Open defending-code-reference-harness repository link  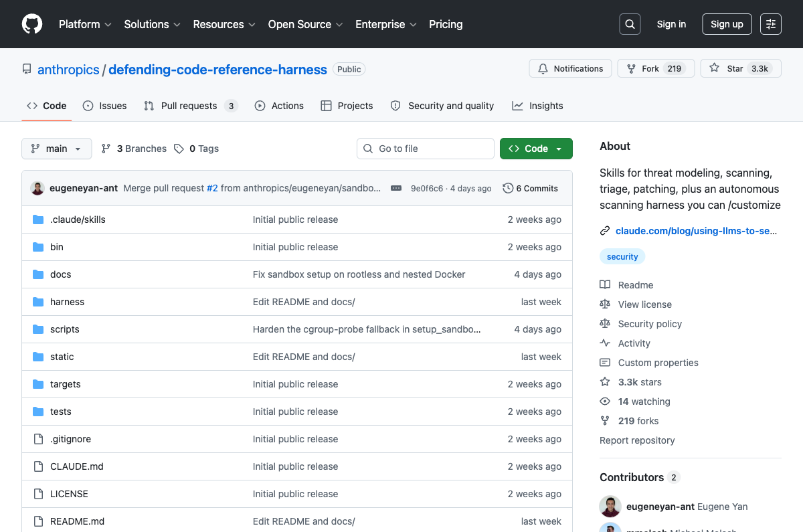[217, 70]
